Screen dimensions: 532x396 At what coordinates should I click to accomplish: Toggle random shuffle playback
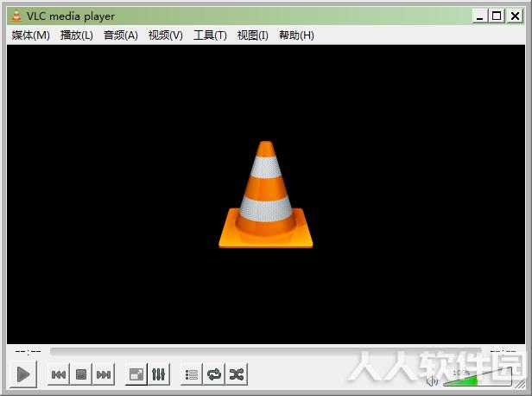tap(237, 374)
